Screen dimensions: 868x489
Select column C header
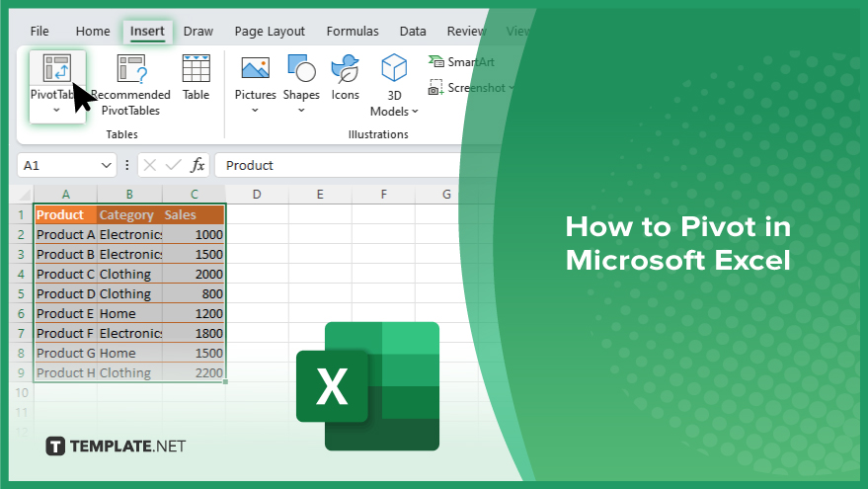click(195, 195)
